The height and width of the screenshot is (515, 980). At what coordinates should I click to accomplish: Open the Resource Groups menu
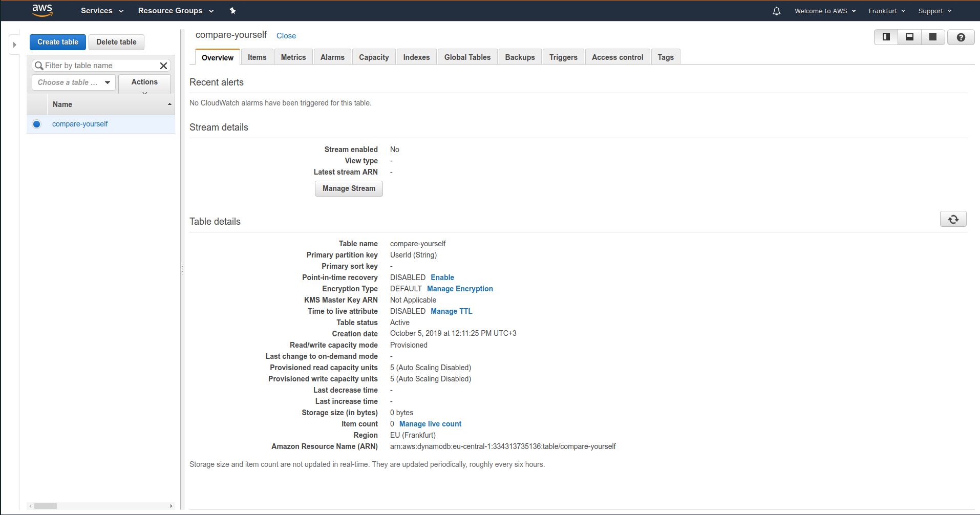(x=176, y=11)
